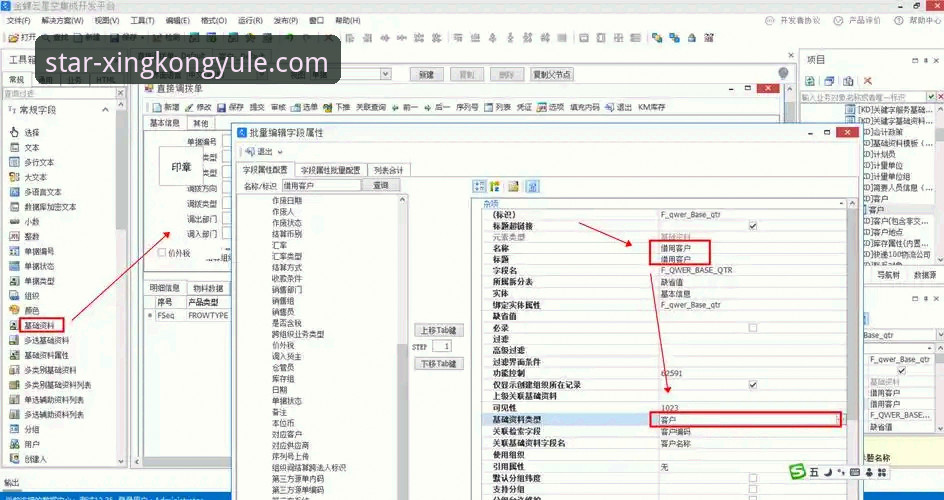Pick the 组织 field icon
The width and height of the screenshot is (944, 500).
coord(14,295)
